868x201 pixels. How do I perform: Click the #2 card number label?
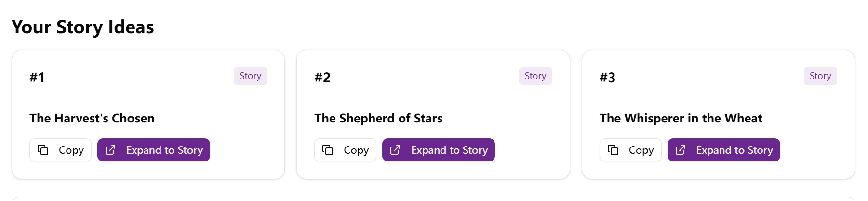point(322,78)
